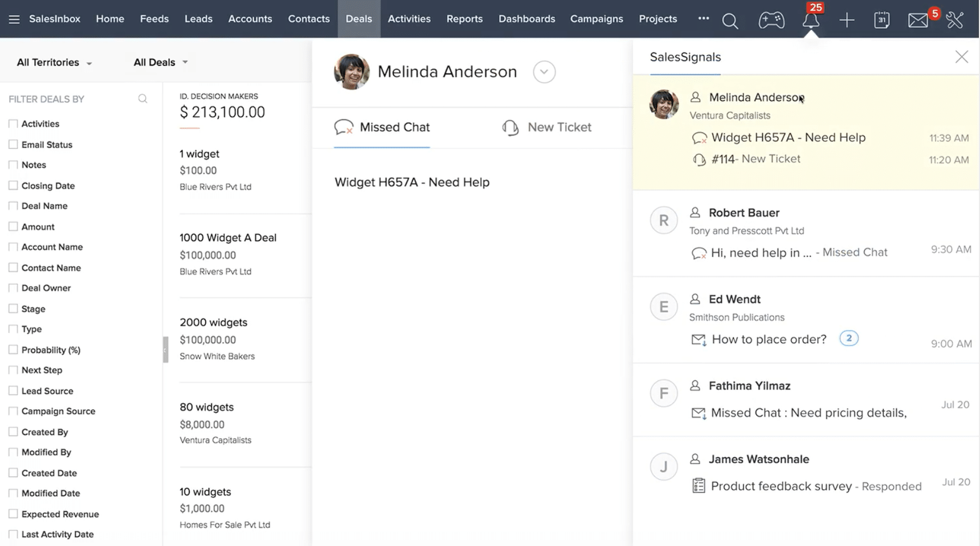
Task: Toggle the Lead Source filter checkbox
Action: click(x=13, y=391)
